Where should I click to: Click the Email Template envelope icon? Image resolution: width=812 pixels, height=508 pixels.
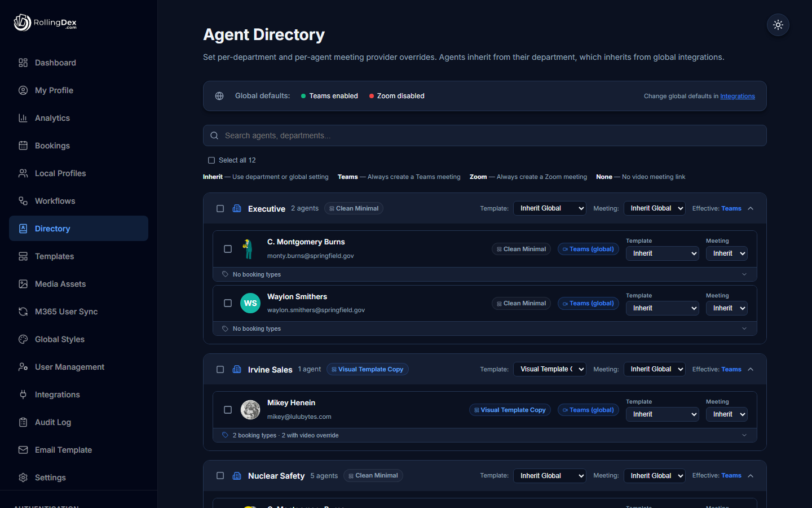coord(23,450)
